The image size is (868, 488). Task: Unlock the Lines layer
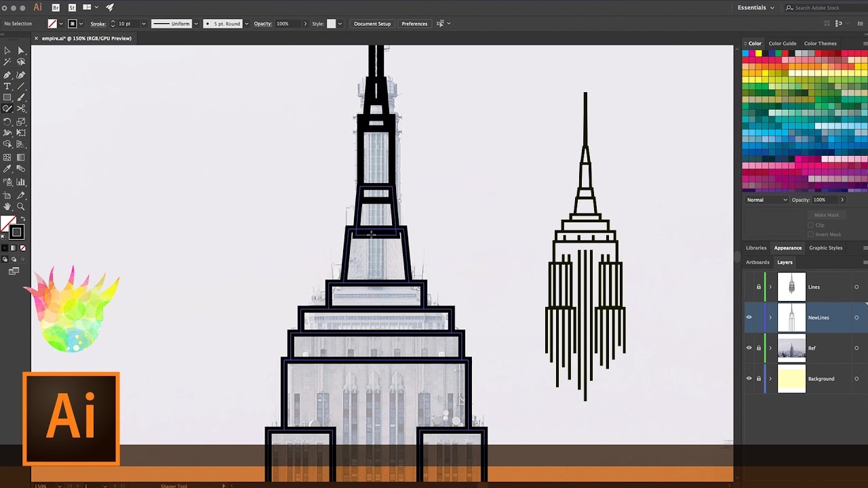(x=758, y=287)
